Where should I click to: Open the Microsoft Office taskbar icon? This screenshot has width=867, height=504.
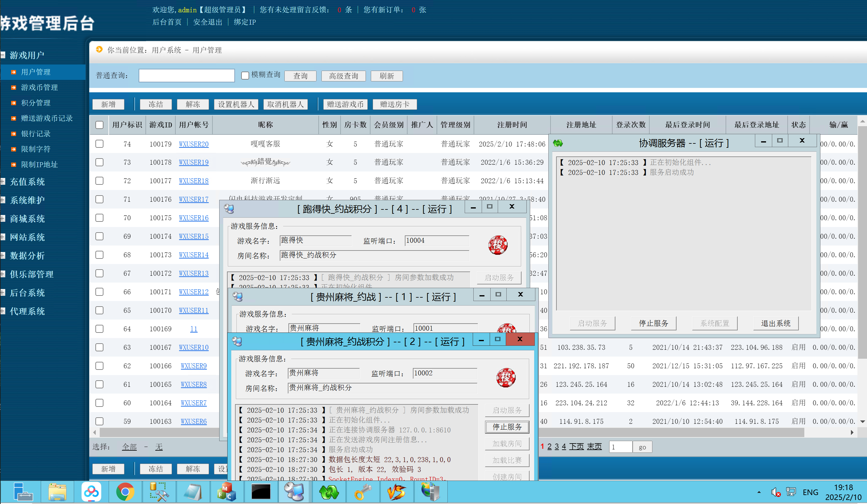coord(227,492)
